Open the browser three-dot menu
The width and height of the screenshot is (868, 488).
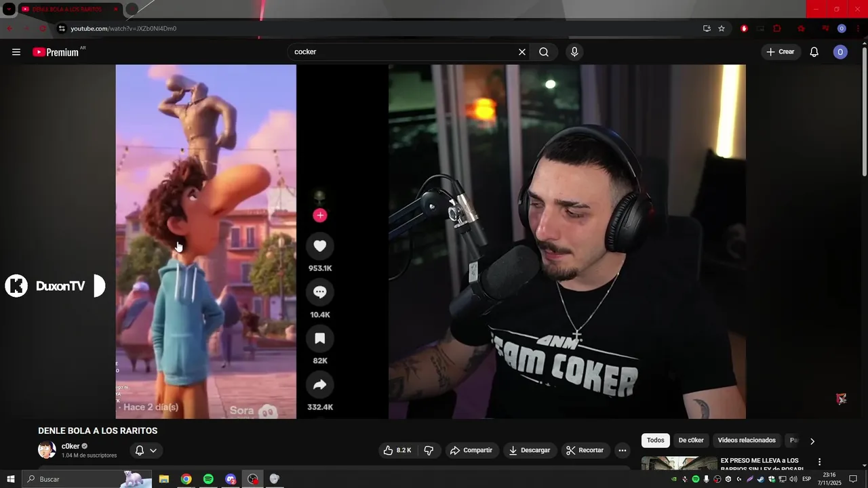point(858,28)
